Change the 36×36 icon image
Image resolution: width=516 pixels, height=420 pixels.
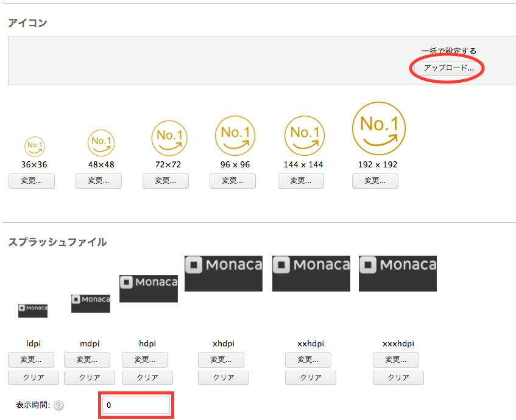pyautogui.click(x=32, y=181)
